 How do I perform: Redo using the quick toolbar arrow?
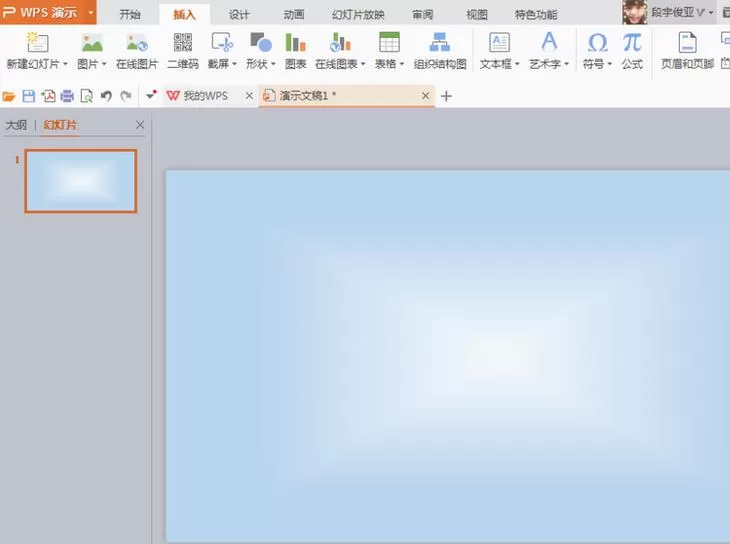126,96
